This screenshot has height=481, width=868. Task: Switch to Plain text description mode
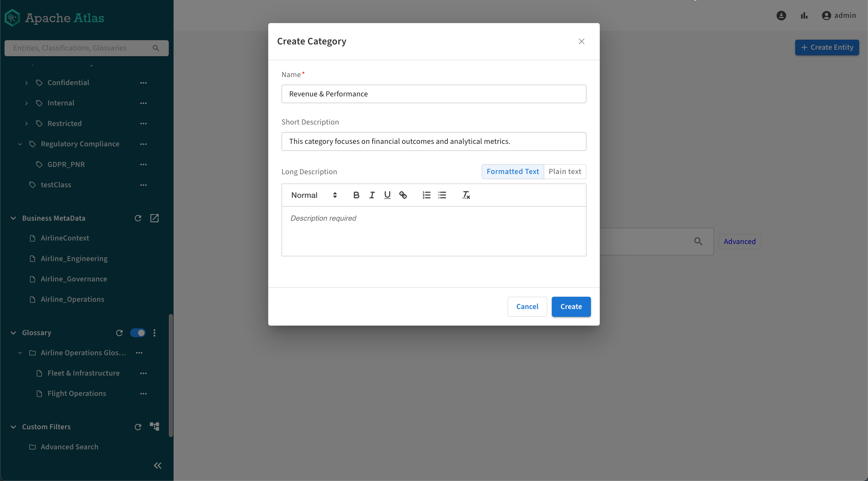click(565, 171)
